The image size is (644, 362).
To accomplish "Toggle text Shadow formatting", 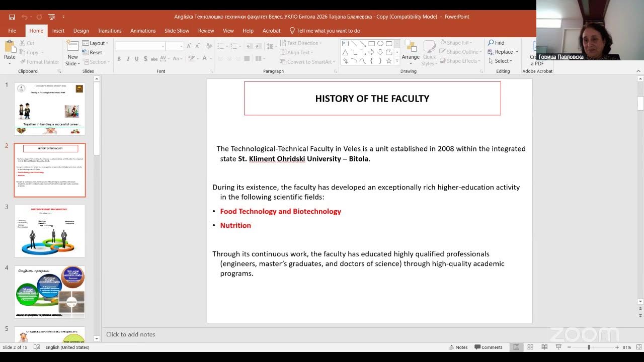I will tap(145, 59).
